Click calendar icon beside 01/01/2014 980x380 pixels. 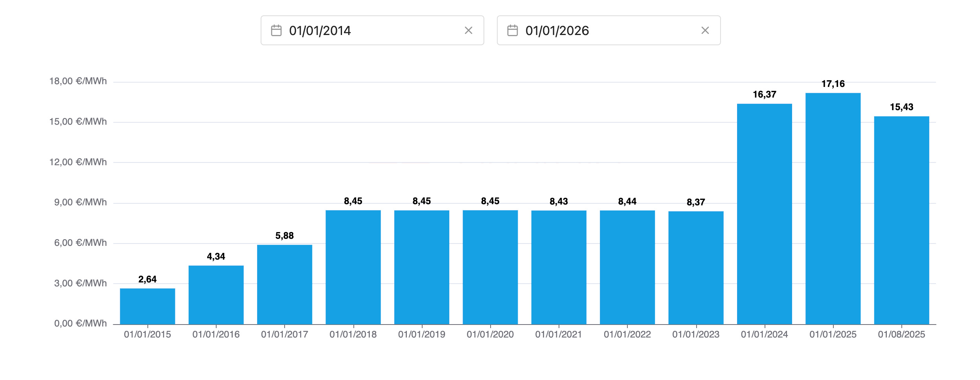tap(276, 31)
